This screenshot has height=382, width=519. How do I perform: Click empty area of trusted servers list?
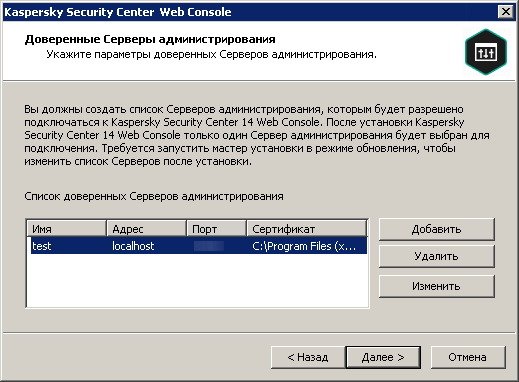tap(197, 280)
